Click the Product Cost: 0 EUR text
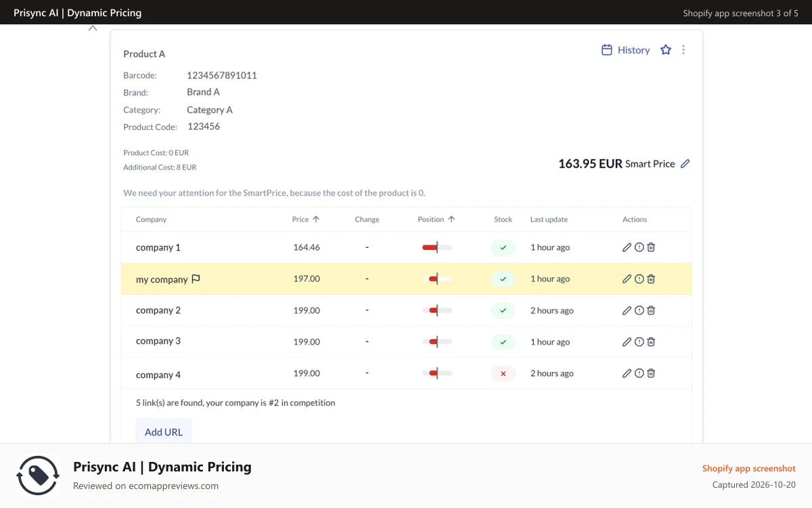 pos(156,153)
